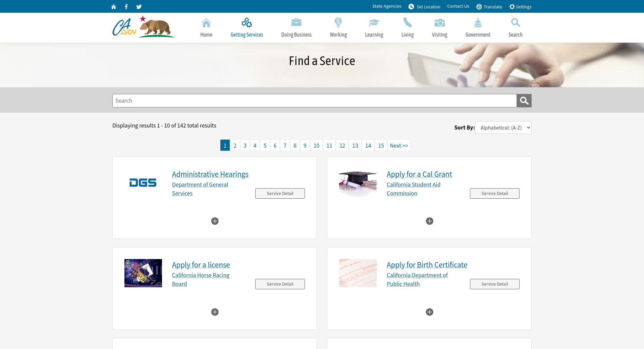The image size is (644, 349).
Task: Click the small home icon in top bar
Action: click(x=114, y=7)
